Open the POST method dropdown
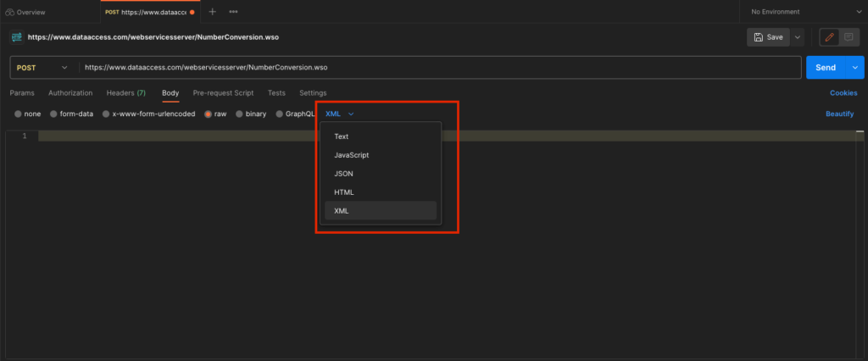Image resolution: width=868 pixels, height=361 pixels. click(x=42, y=68)
